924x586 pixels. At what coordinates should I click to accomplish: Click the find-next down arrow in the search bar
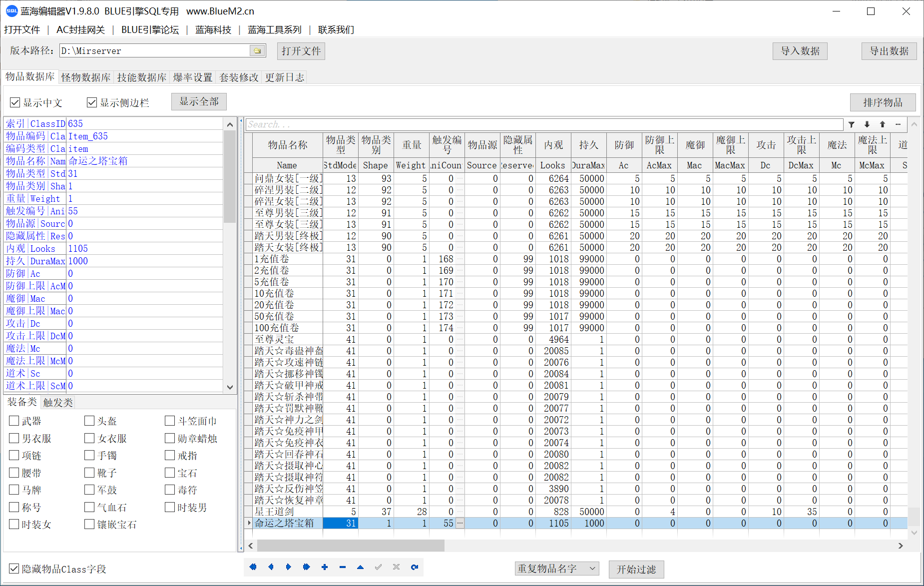867,124
